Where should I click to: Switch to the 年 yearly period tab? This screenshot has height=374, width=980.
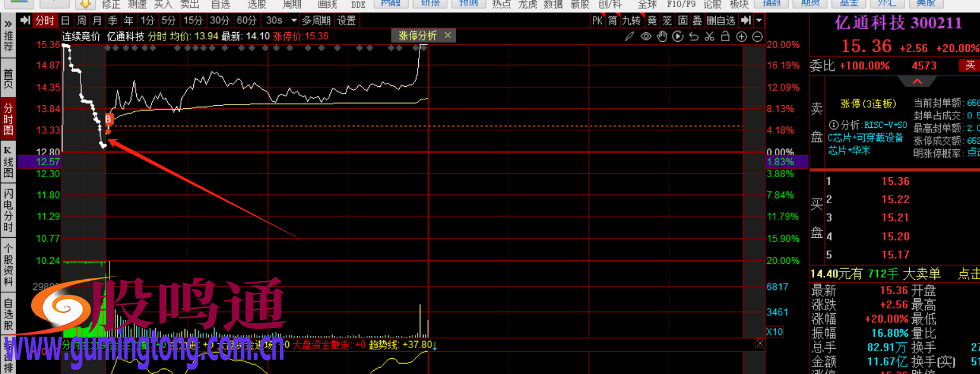[129, 20]
